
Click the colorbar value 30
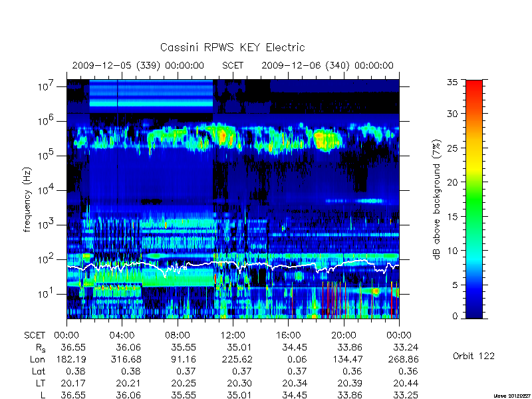pos(452,113)
